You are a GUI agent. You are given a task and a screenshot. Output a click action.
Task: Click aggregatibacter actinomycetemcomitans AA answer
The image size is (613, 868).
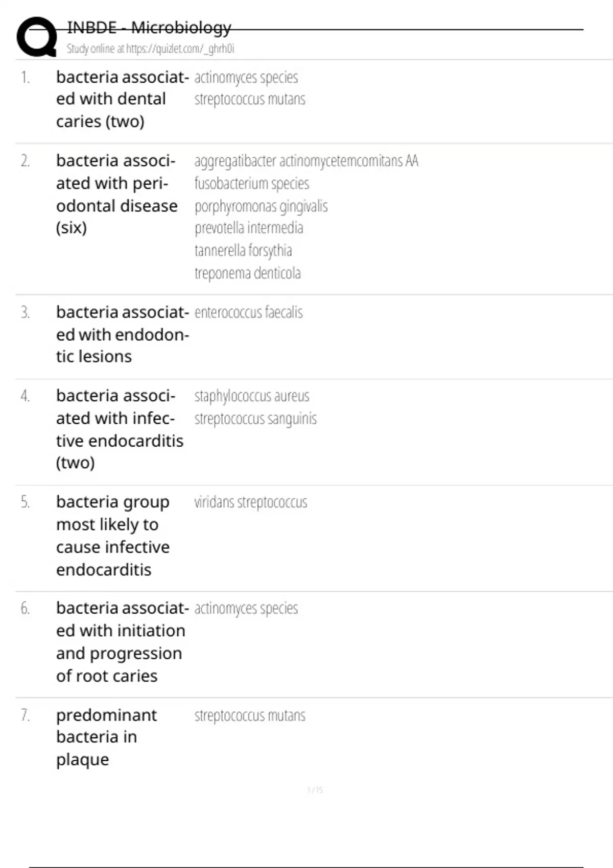tap(306, 161)
